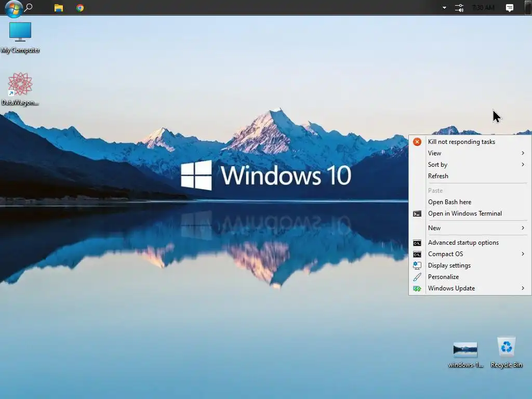
Task: Open the volume and settings tray icon
Action: [459, 8]
